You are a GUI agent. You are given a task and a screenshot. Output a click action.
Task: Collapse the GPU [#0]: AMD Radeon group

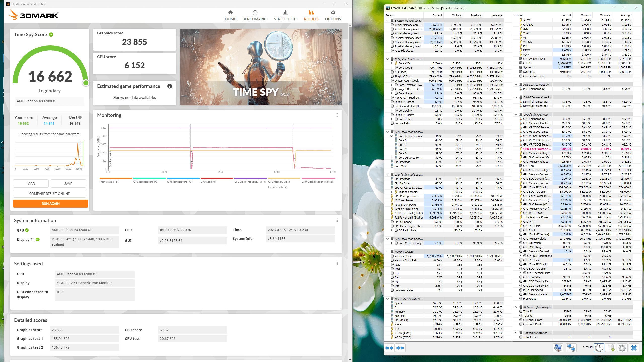516,115
